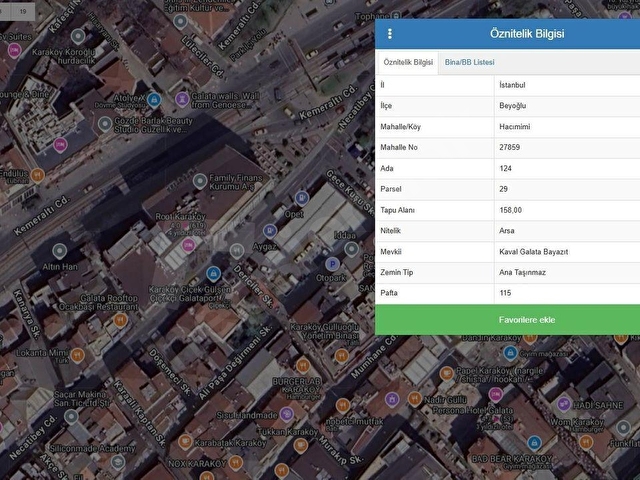Click the Family Finans Kurumu A.Ş. map pin
The width and height of the screenshot is (640, 480).
click(200, 181)
